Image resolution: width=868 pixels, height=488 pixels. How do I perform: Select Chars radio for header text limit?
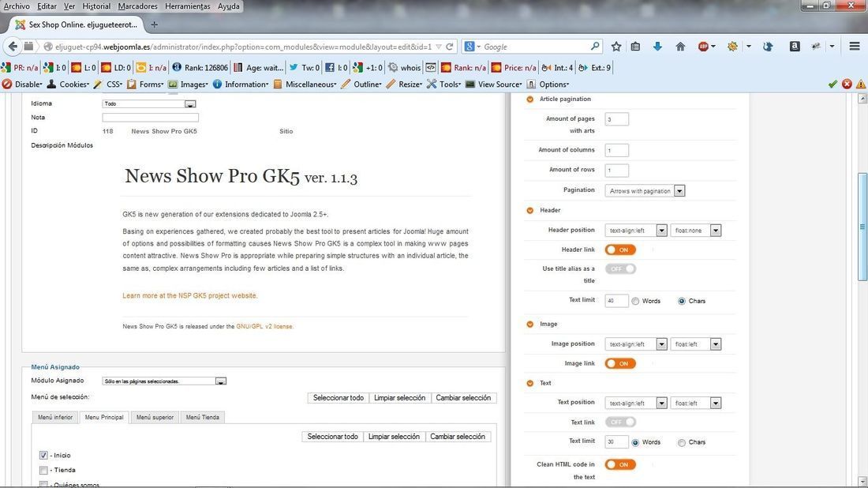[682, 302]
